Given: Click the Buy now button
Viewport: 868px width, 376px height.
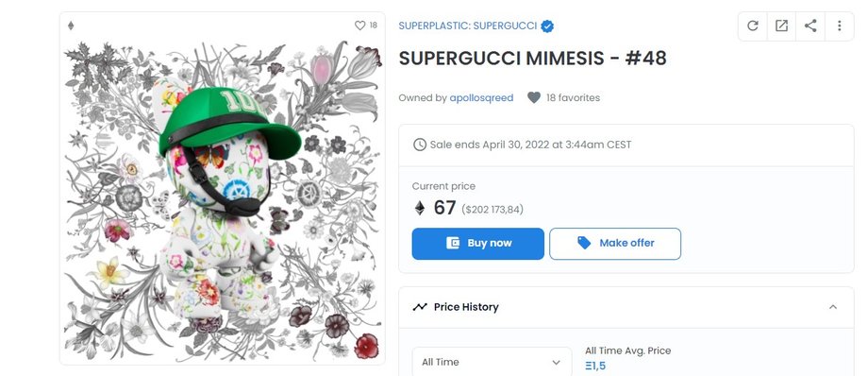Looking at the screenshot, I should pos(477,244).
